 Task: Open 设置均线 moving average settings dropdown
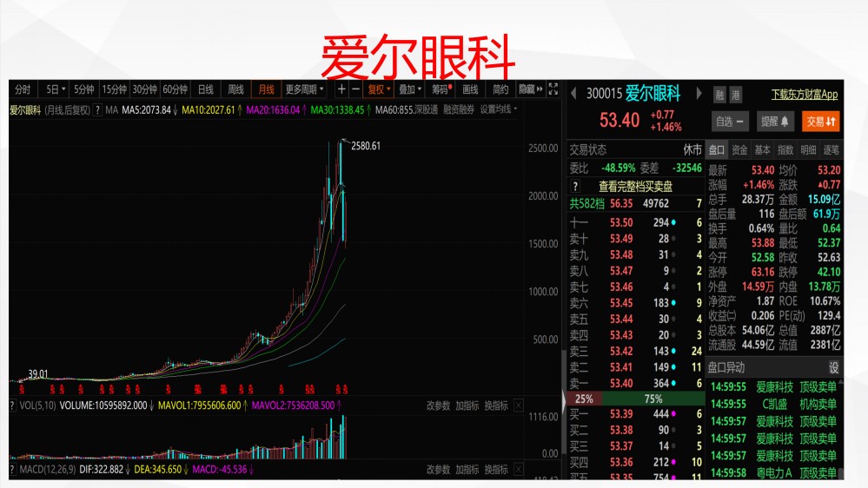498,109
